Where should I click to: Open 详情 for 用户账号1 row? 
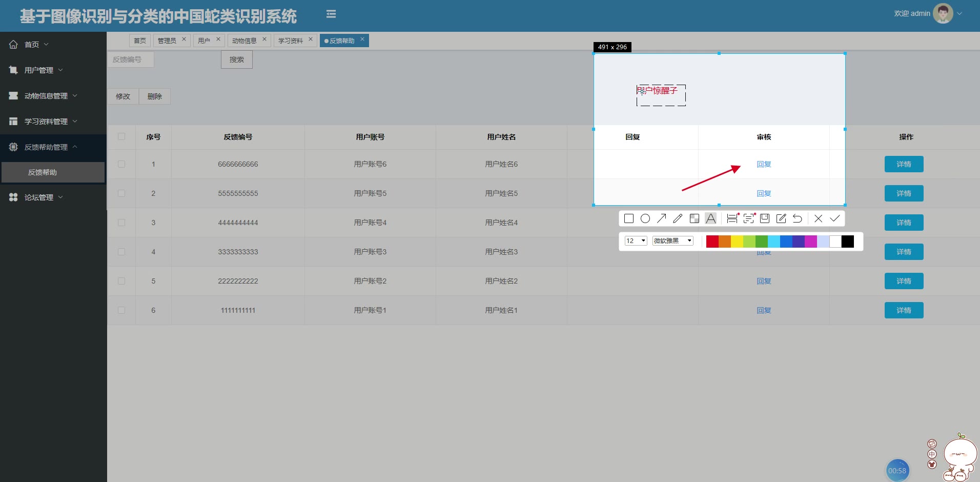[x=904, y=310]
